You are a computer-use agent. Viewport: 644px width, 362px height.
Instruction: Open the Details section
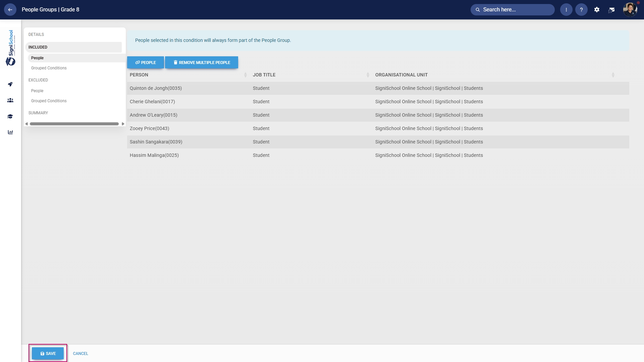[36, 35]
